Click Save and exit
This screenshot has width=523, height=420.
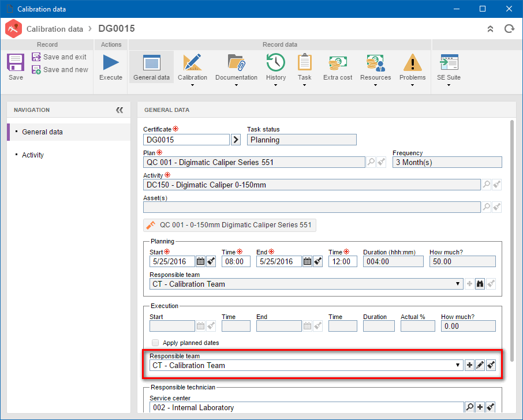click(59, 57)
